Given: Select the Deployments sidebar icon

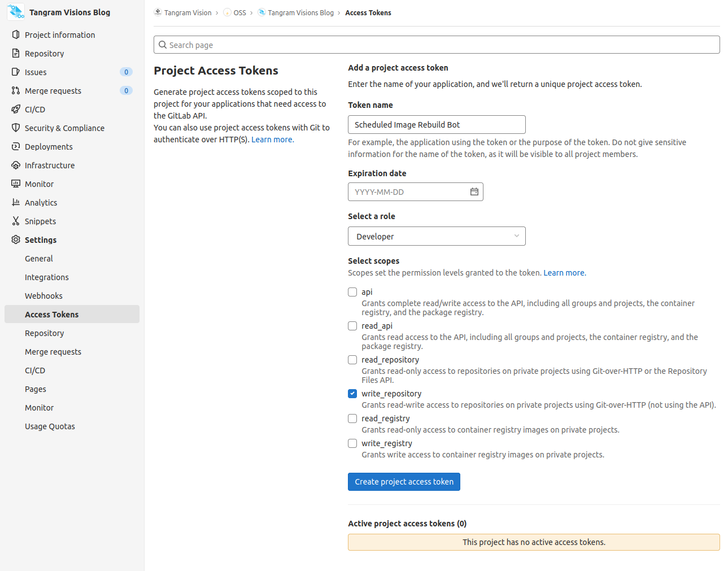Looking at the screenshot, I should coord(15,146).
